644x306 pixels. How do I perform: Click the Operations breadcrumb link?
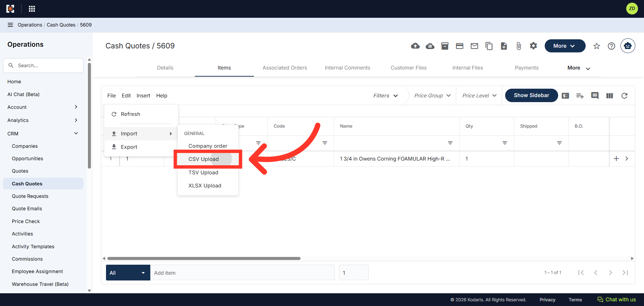30,25
